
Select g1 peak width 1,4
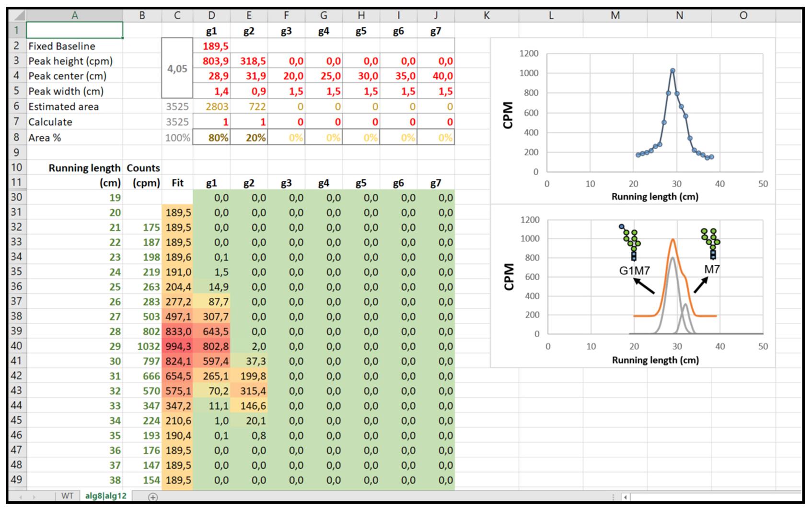[211, 91]
